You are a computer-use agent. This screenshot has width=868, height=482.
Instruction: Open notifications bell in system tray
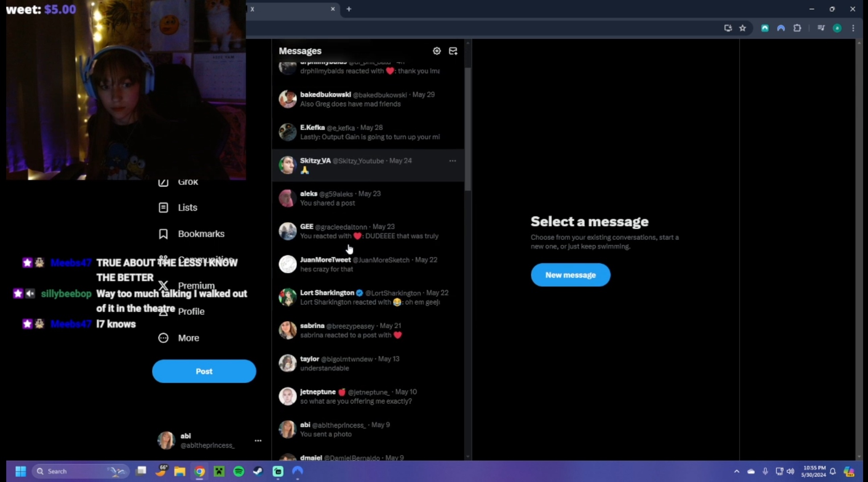point(833,471)
